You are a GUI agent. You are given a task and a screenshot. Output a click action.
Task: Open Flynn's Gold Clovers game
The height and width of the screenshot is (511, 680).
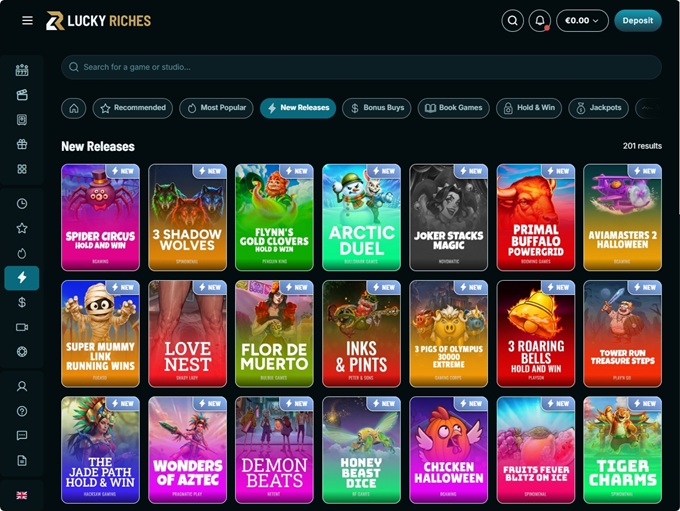coord(274,217)
